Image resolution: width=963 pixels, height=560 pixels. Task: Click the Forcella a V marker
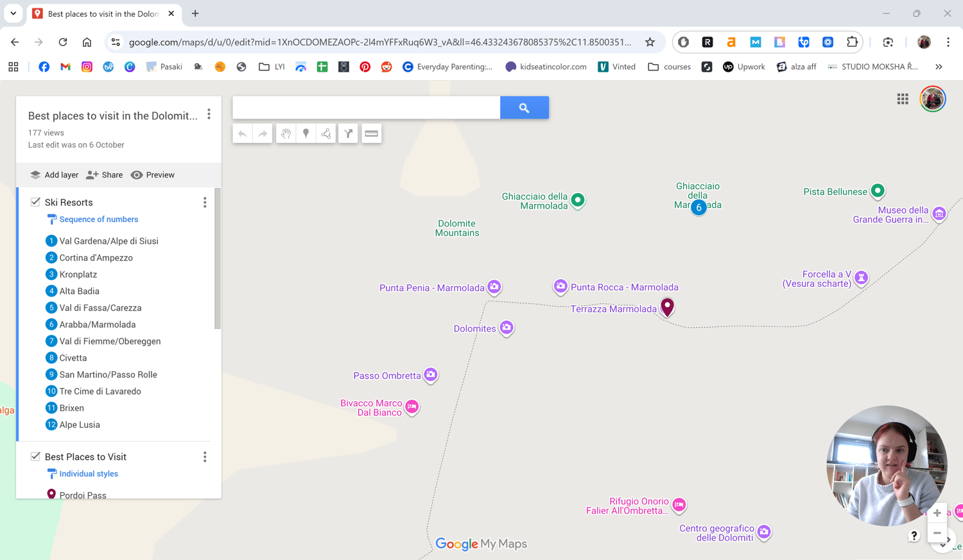[862, 278]
